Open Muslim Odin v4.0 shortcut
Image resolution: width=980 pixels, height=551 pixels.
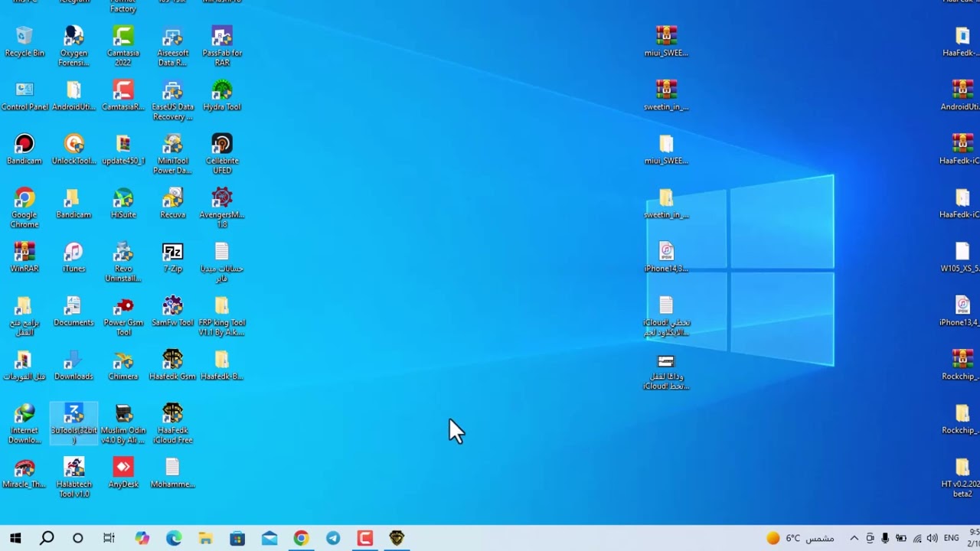coord(123,423)
